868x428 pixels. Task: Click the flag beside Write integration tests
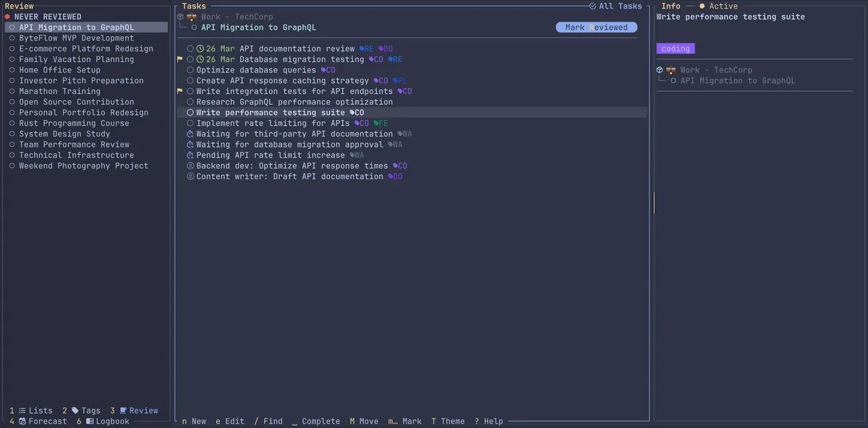180,91
